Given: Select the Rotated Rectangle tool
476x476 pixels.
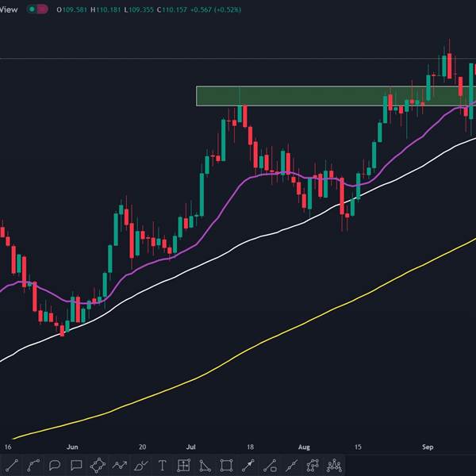Looking at the screenshot, I should tap(98, 465).
